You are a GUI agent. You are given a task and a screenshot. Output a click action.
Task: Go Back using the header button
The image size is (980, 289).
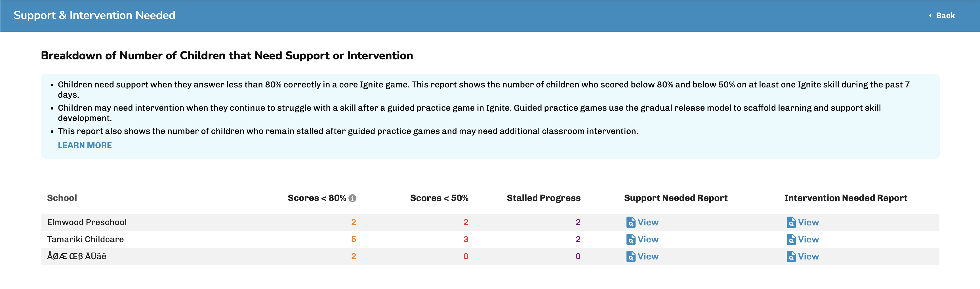[x=942, y=16]
